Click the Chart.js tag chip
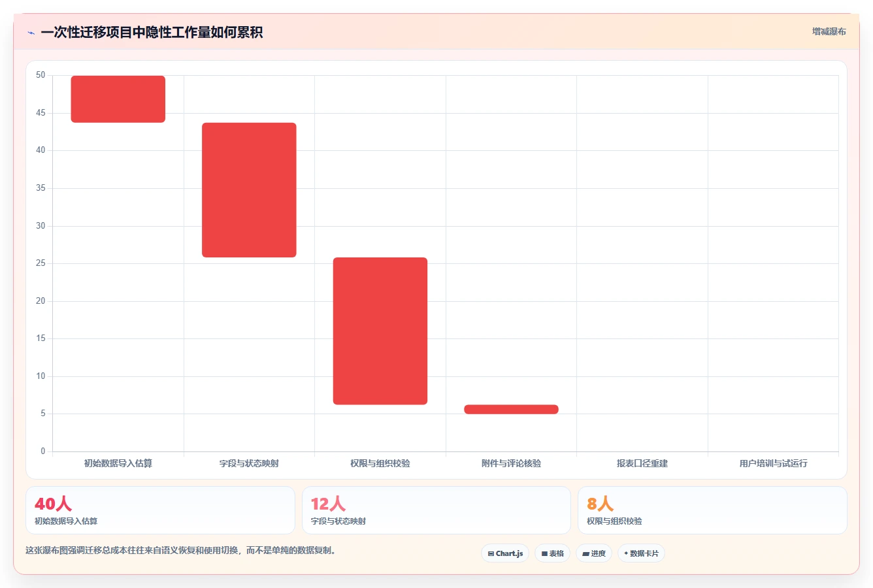 point(505,553)
